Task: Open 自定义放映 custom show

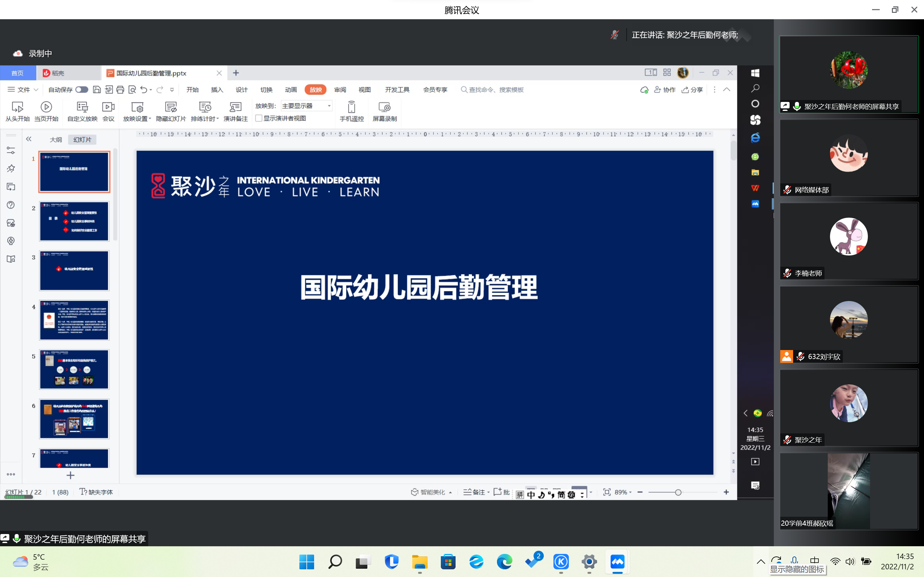Action: click(x=82, y=107)
